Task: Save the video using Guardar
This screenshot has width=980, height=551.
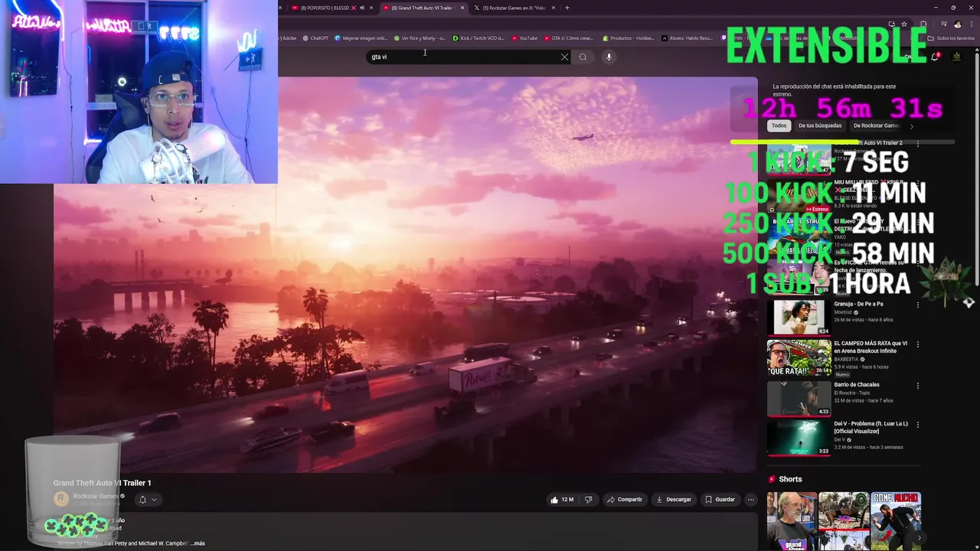Action: (x=720, y=500)
